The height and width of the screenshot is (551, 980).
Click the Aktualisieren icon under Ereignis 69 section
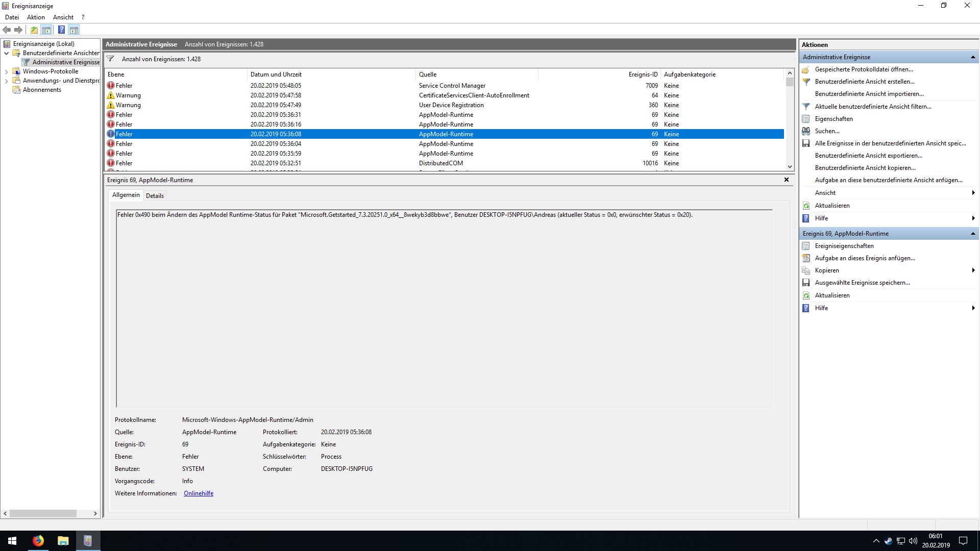tap(806, 295)
